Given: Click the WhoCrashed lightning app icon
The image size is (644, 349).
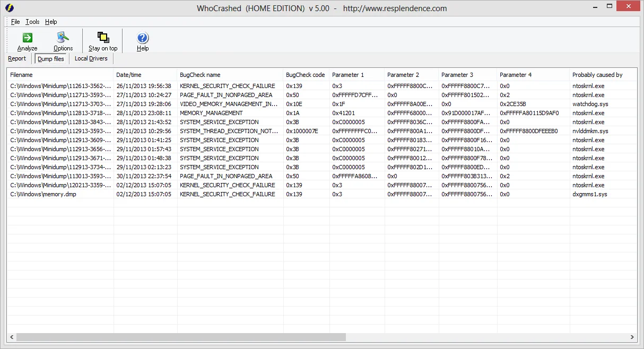Looking at the screenshot, I should point(10,8).
